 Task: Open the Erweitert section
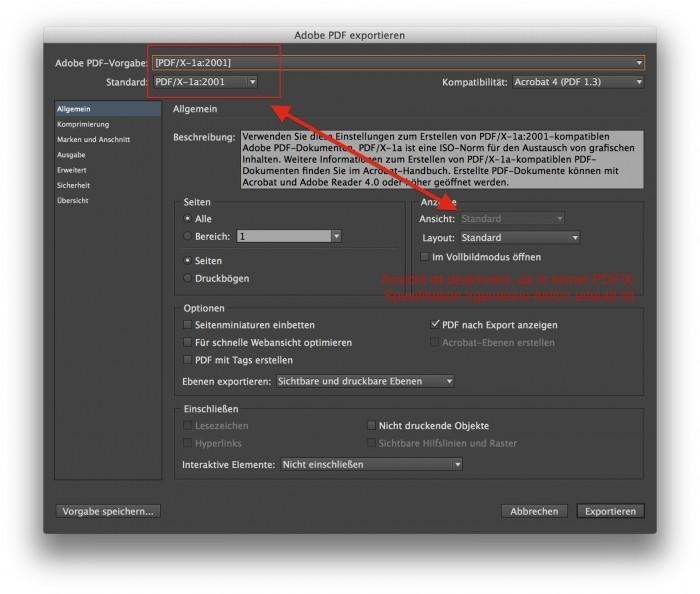pos(71,170)
